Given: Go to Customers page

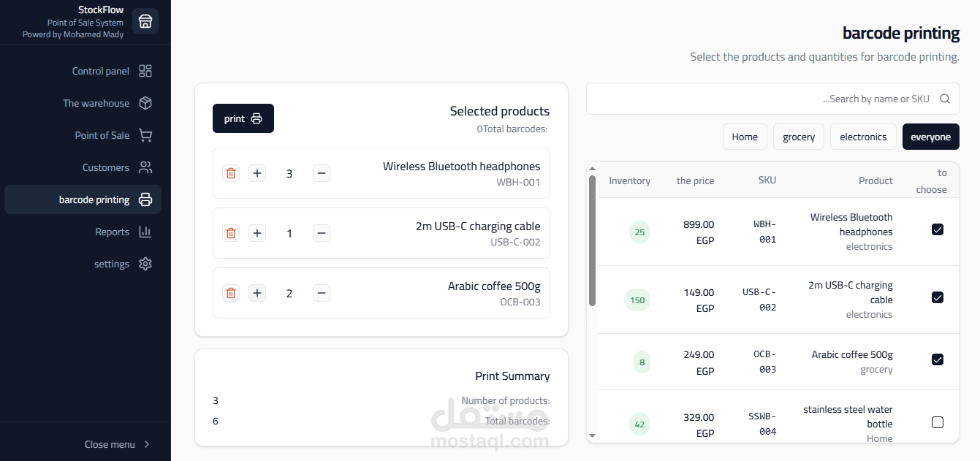Looking at the screenshot, I should click(x=106, y=167).
